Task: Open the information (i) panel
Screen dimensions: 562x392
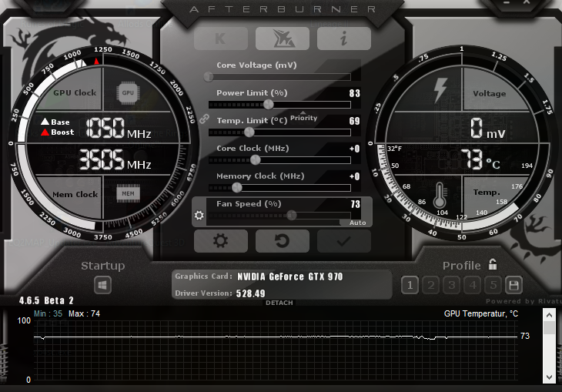Action: click(x=343, y=39)
